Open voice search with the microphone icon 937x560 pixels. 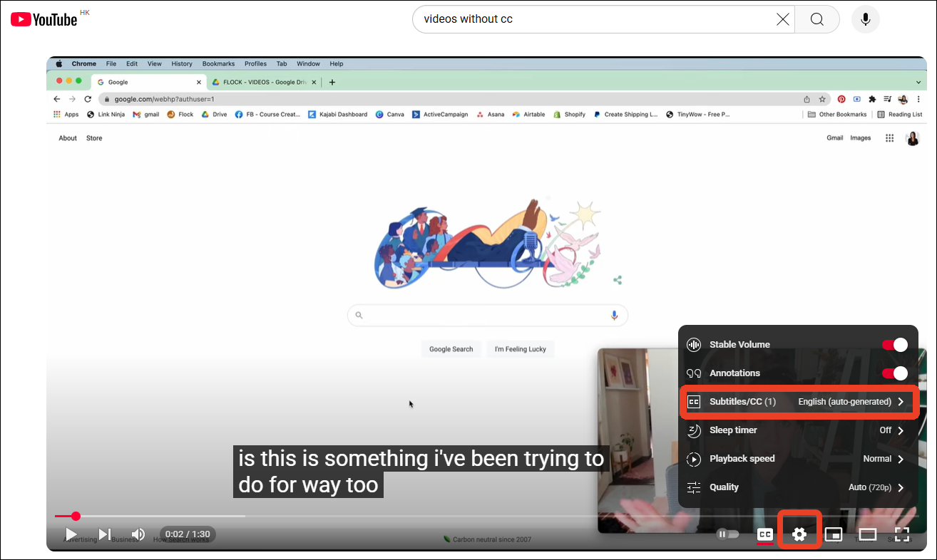pos(865,19)
